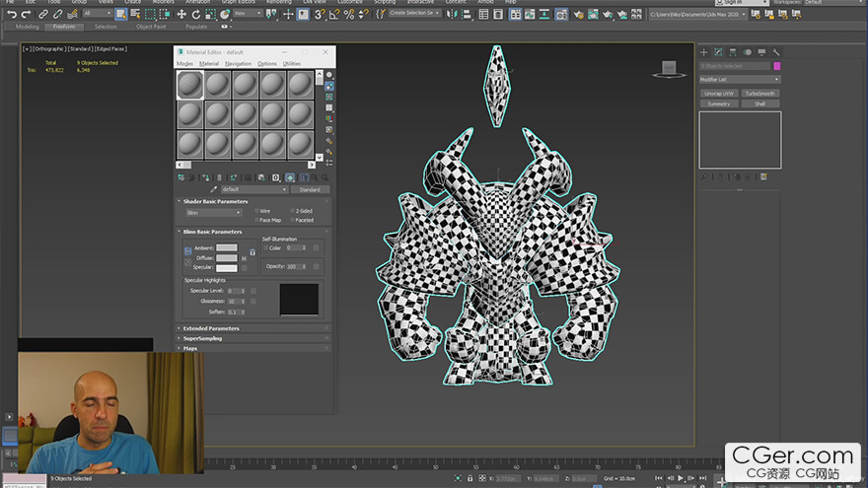Open the Blinn shader type dropdown
The width and height of the screenshot is (868, 488).
tap(214, 212)
